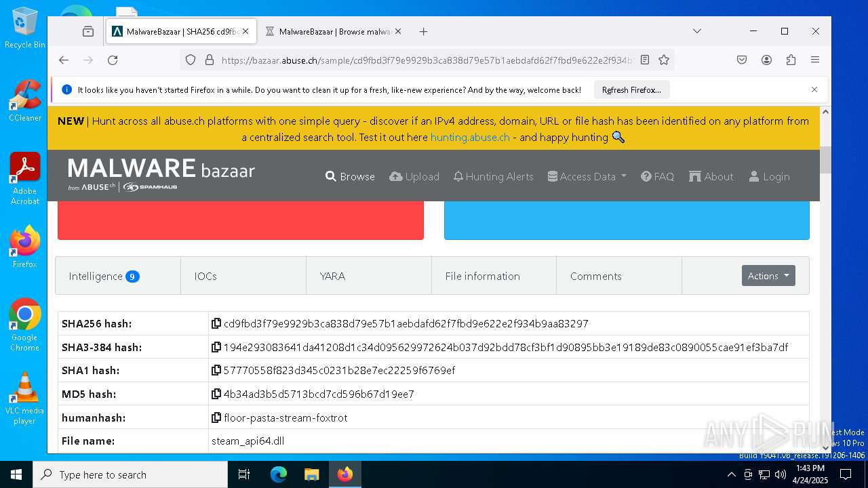This screenshot has width=868, height=488.
Task: View site security lock information
Action: click(x=210, y=60)
